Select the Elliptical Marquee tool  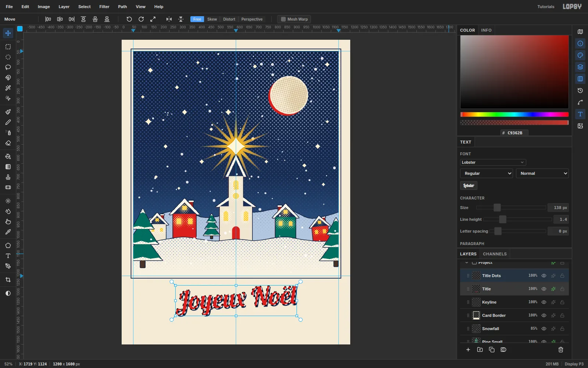click(x=8, y=57)
